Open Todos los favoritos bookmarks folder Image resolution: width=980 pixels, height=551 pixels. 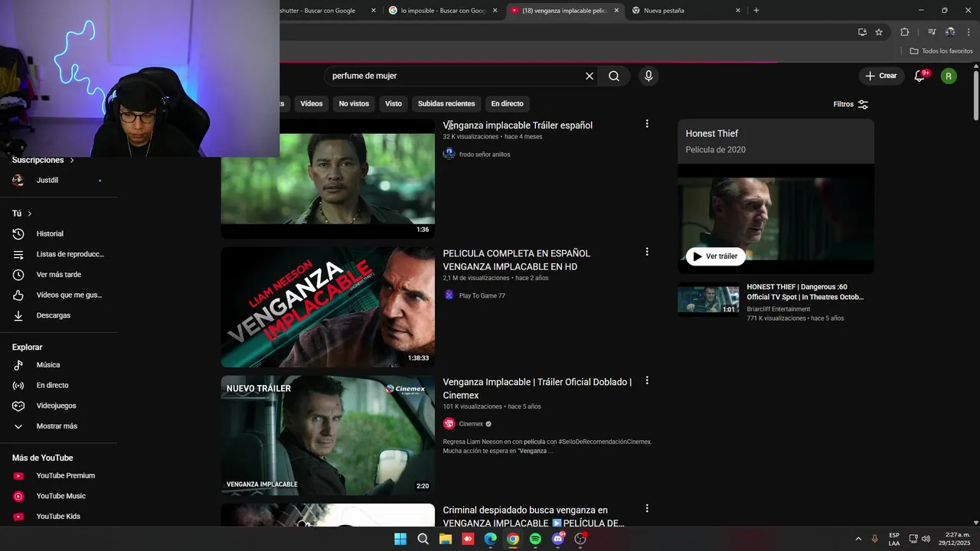941,51
